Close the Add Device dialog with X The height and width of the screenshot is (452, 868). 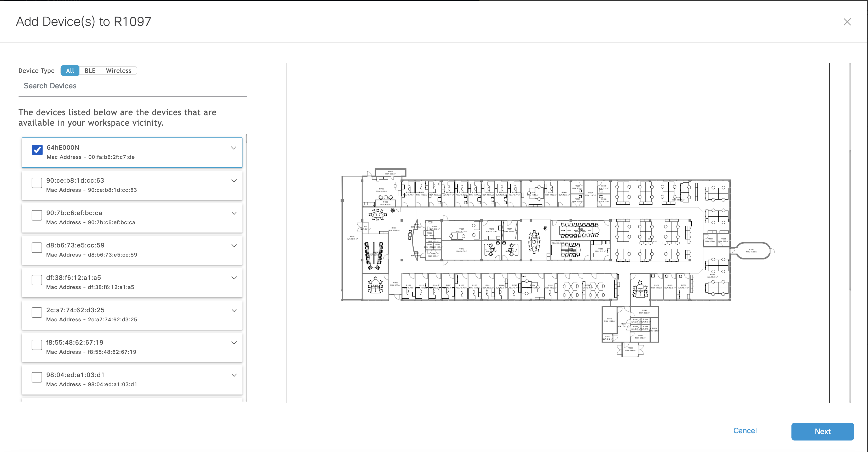847,22
